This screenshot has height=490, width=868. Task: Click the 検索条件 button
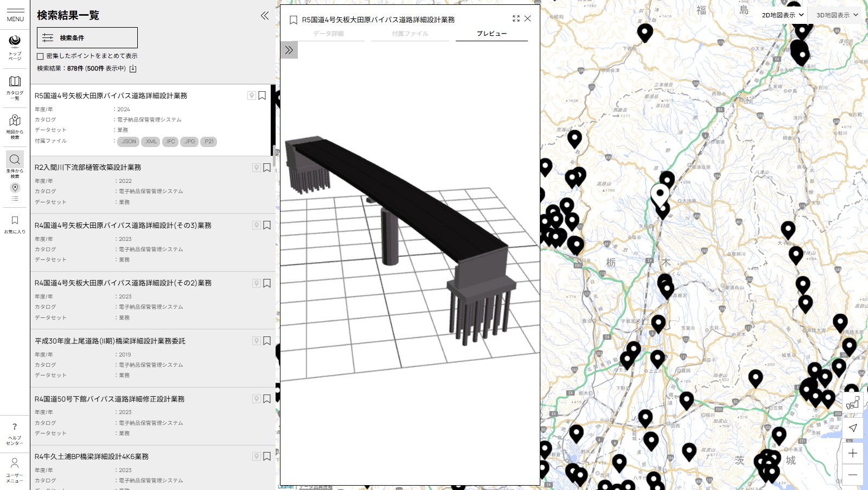(87, 38)
